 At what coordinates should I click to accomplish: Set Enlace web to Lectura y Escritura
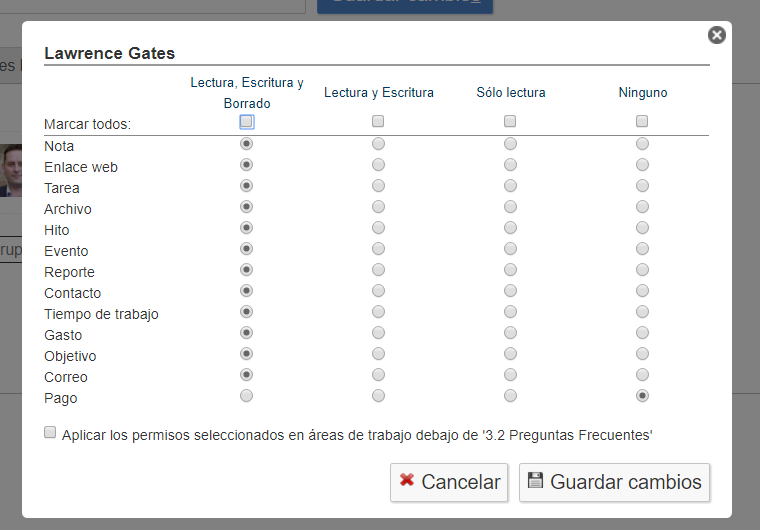379,165
